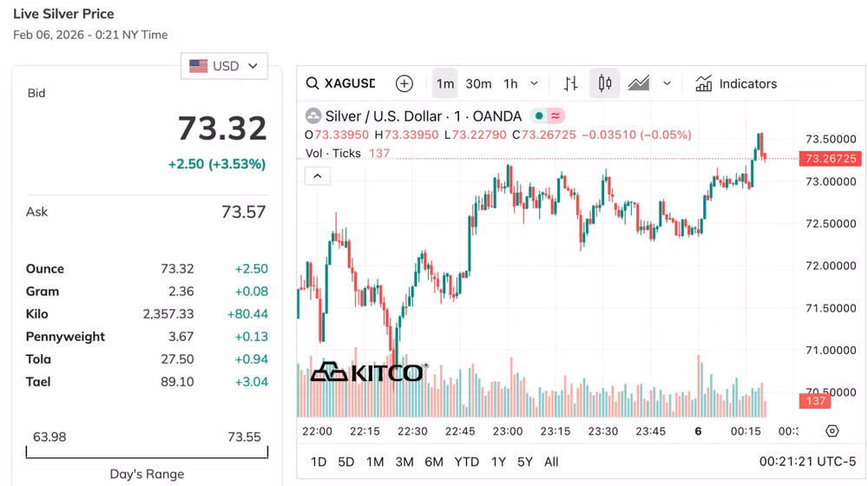Open the USD currency dropdown
Screen dimensions: 868x486
click(225, 66)
